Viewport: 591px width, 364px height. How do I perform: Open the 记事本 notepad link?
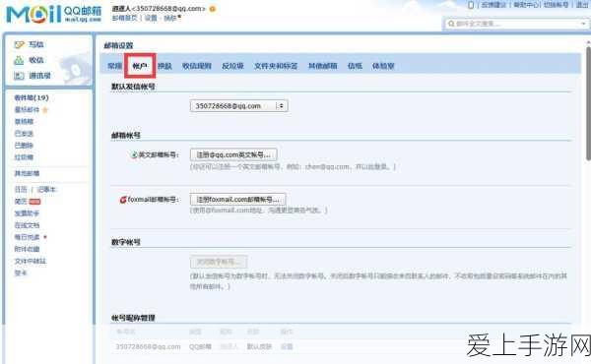click(46, 189)
